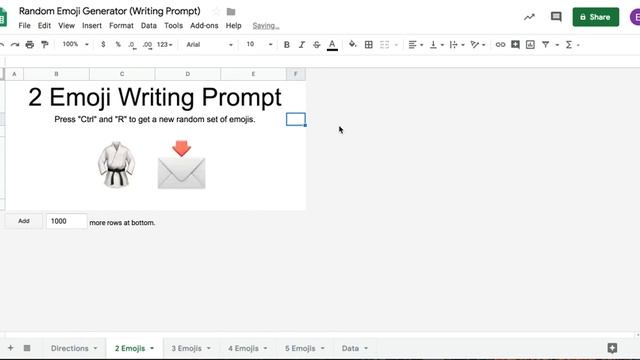The height and width of the screenshot is (360, 640).
Task: Open the functions sigma menu
Action: 572,44
